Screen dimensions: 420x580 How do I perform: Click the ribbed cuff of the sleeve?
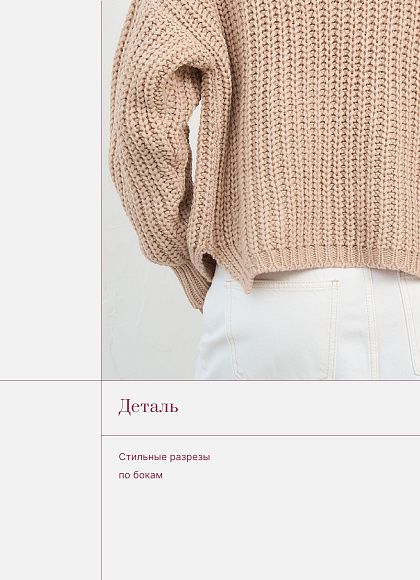tap(192, 283)
